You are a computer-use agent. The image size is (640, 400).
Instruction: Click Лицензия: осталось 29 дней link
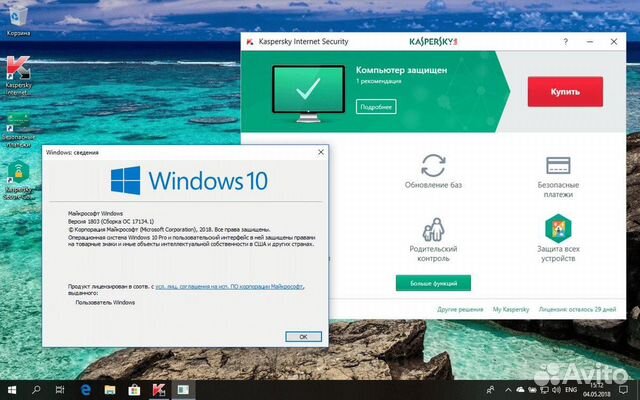(577, 309)
